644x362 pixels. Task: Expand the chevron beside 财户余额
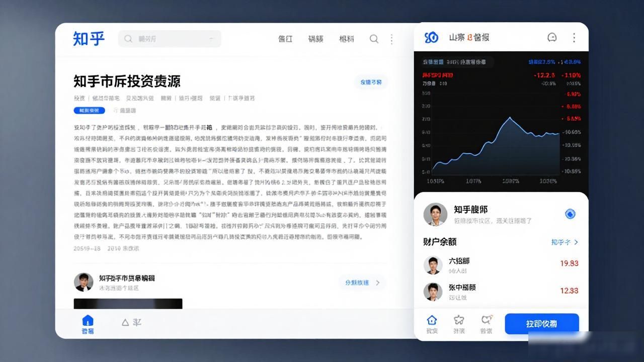click(x=576, y=242)
